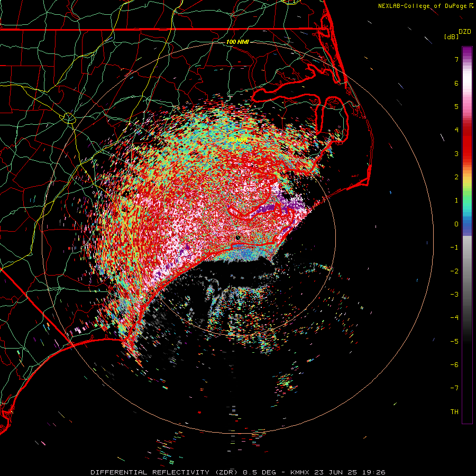Click the 7 value on color scale

pos(456,59)
